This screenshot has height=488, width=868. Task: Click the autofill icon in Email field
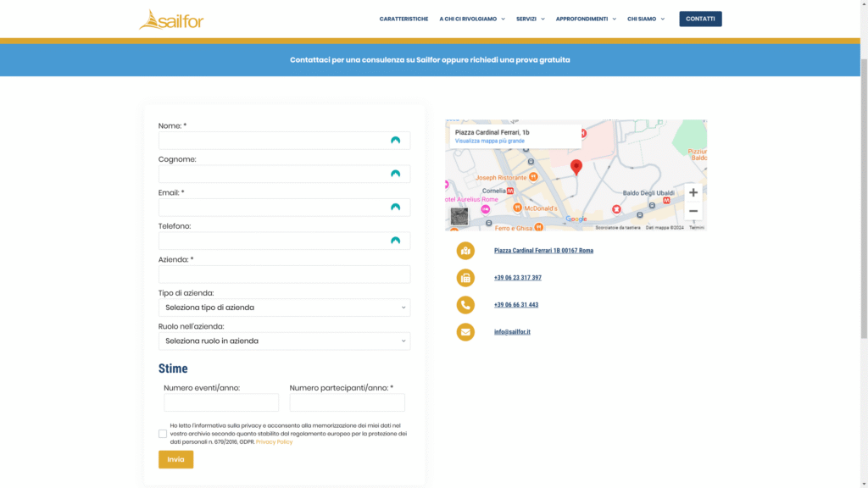click(x=395, y=208)
